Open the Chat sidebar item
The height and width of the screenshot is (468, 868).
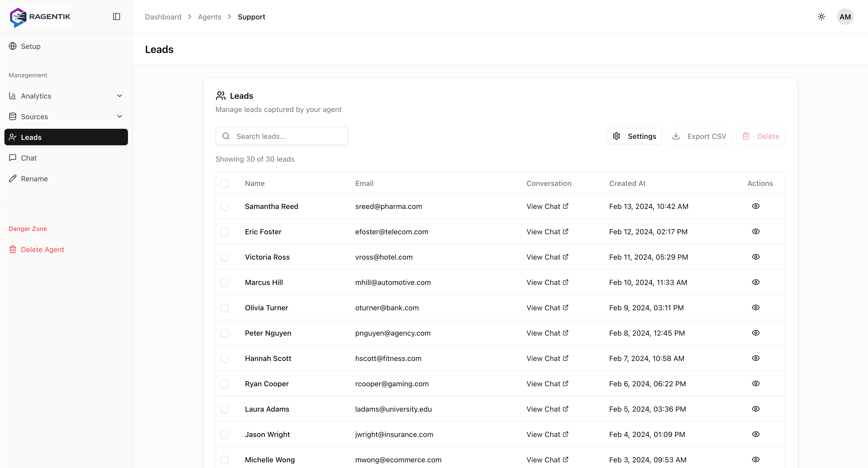coord(29,158)
